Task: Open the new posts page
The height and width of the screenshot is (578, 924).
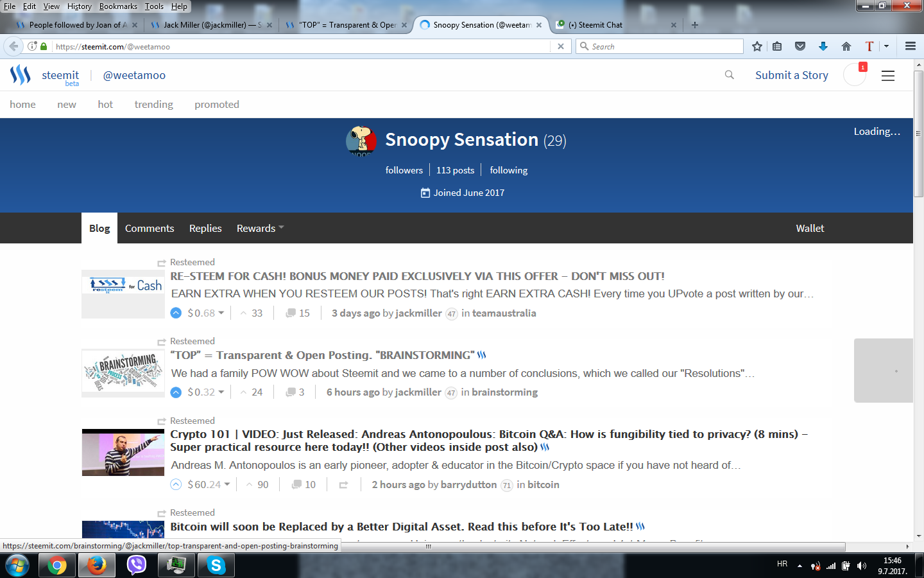Action: [x=67, y=104]
